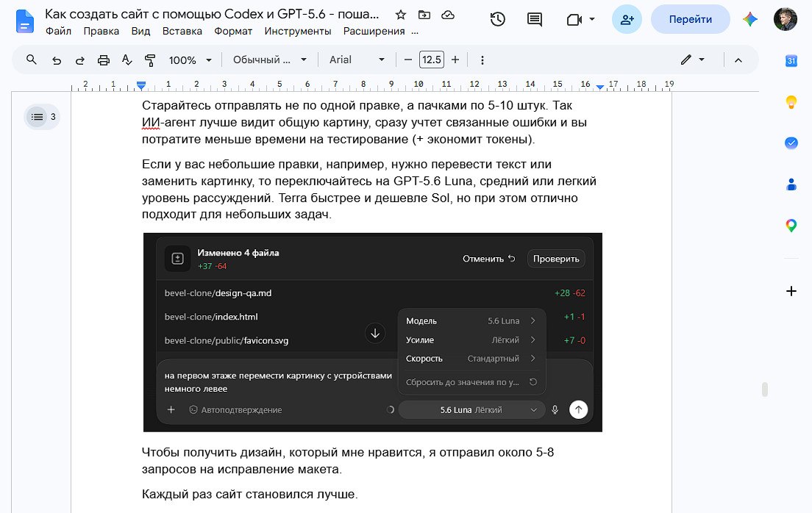
Task: Activate the paint format tool
Action: click(150, 60)
